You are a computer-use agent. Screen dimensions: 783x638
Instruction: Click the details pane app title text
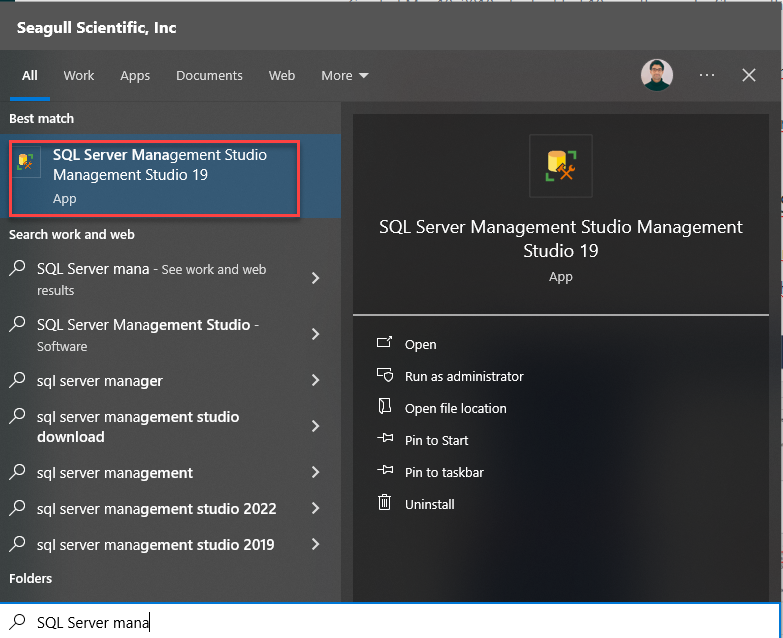pos(560,239)
